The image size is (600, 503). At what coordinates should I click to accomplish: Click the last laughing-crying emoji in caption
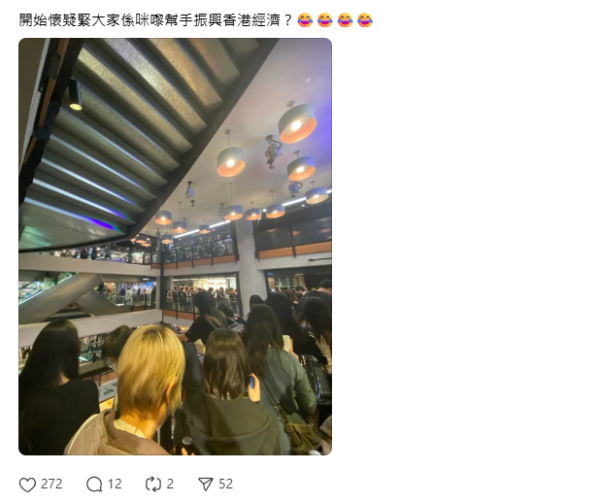[365, 20]
